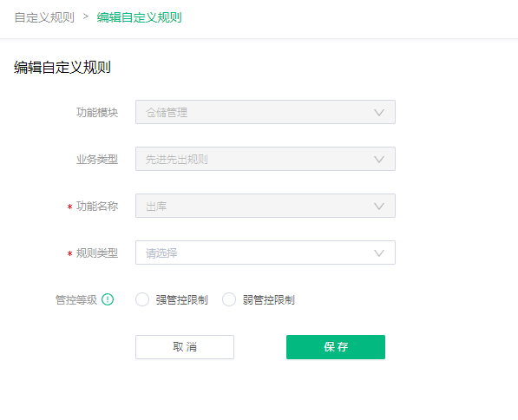Click the chevron arrow in 规则类型 dropdown

[x=379, y=253]
